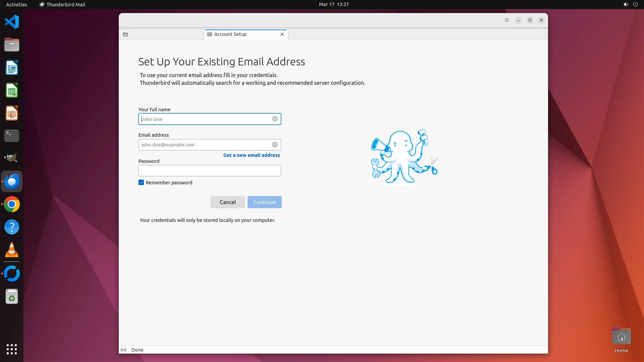Open the folder tab icon

click(125, 34)
